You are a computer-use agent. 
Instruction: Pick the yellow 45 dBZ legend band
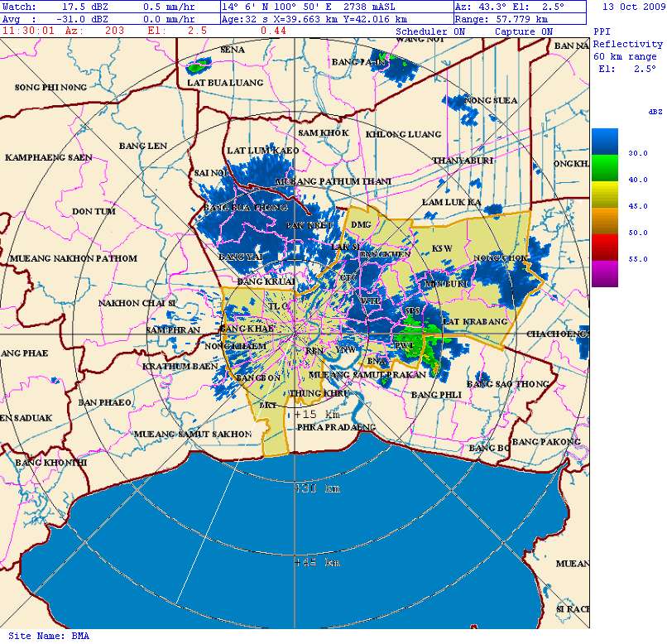click(x=604, y=195)
